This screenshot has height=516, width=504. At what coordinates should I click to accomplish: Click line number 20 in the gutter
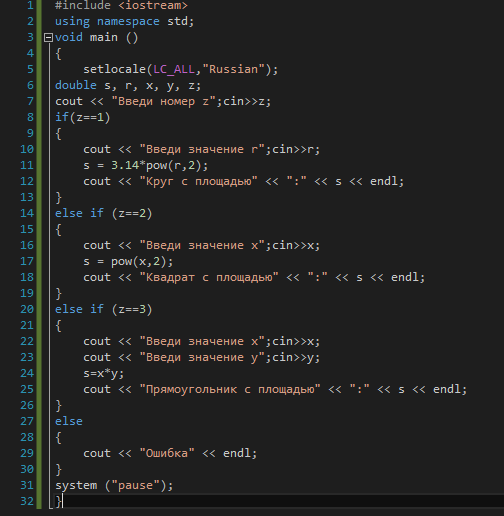pos(27,309)
